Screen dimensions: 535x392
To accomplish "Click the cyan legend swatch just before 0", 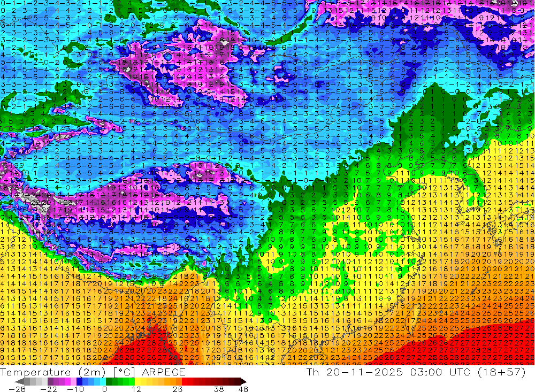I will click(103, 381).
